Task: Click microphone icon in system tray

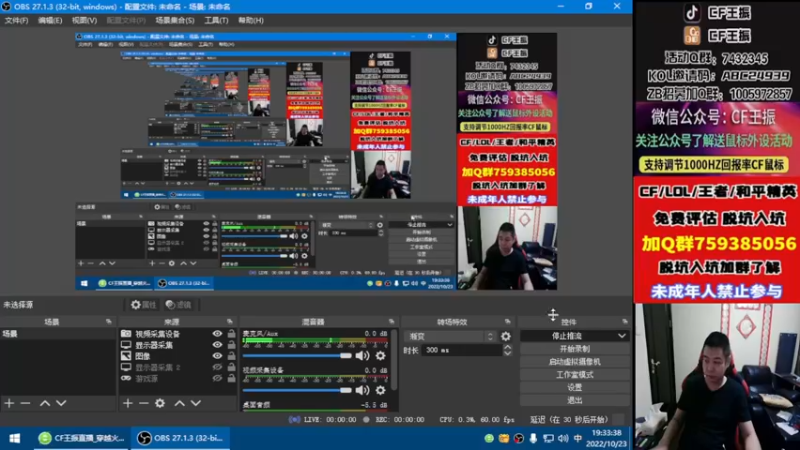Action: point(533,438)
